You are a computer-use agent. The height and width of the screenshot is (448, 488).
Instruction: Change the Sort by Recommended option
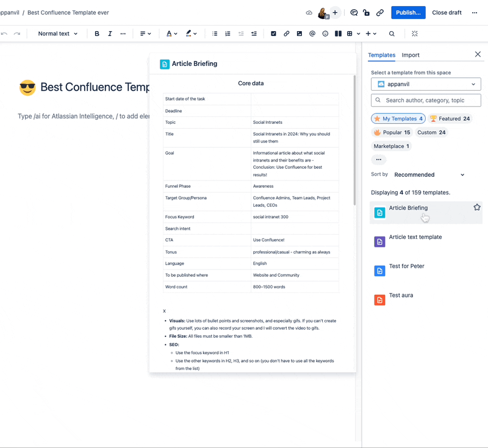click(429, 174)
